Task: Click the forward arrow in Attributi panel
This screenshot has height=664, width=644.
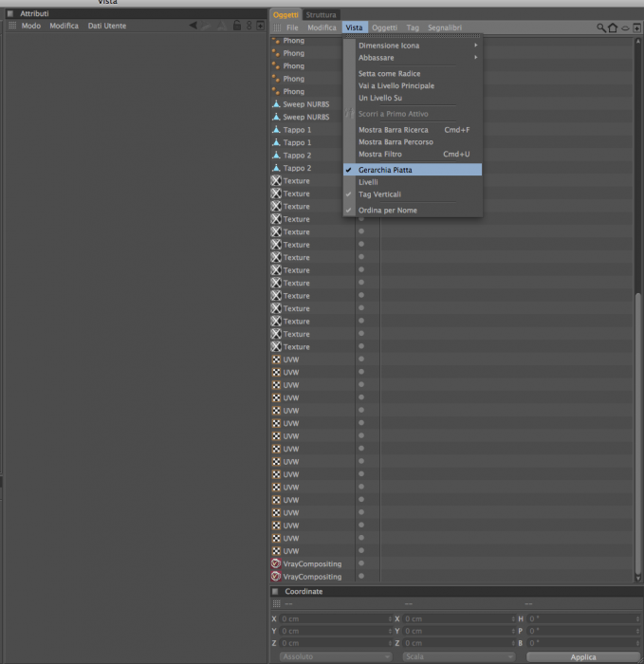Action: pos(206,26)
